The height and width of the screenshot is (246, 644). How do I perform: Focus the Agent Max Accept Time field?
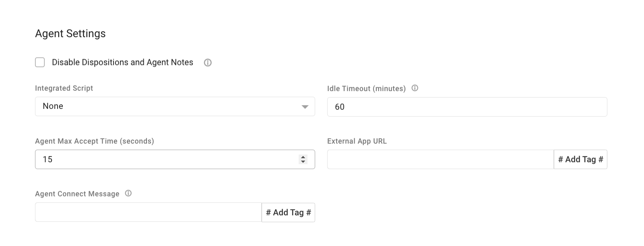165,159
